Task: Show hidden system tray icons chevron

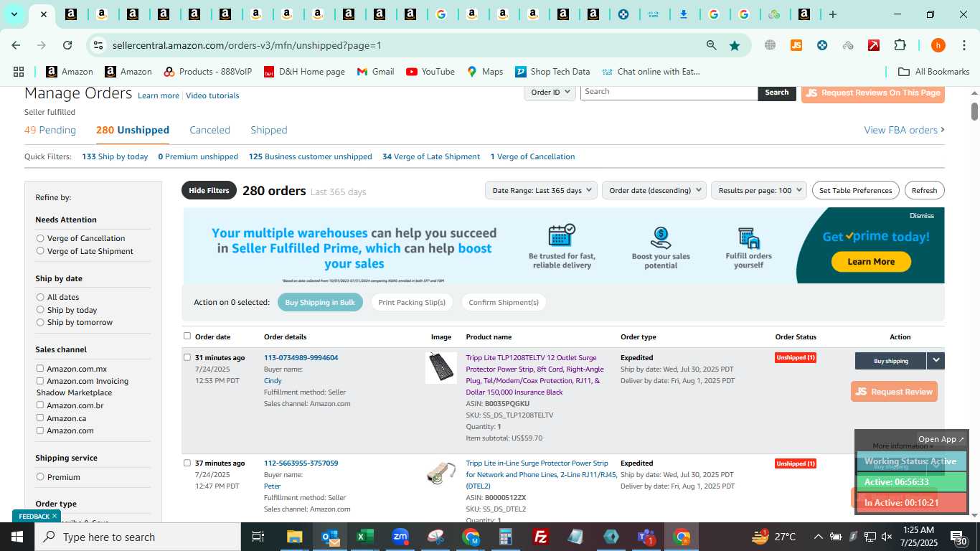Action: pyautogui.click(x=818, y=537)
